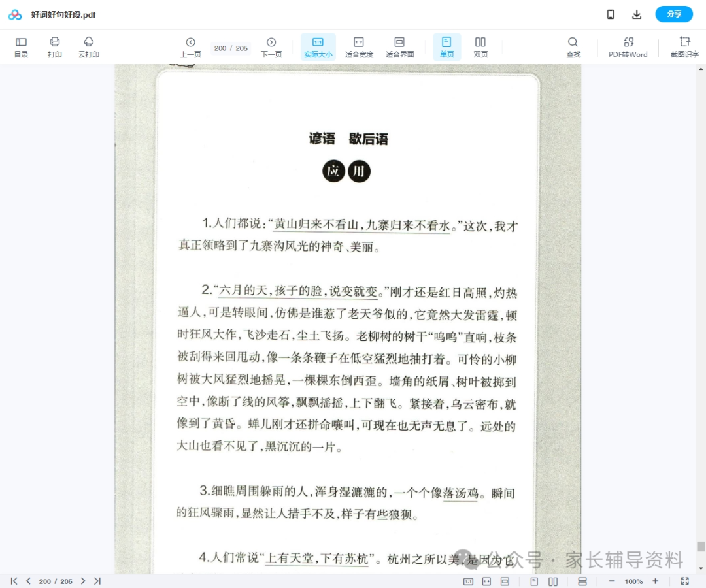Toggle continuous scroll layout in the bottom bar

pyautogui.click(x=582, y=581)
